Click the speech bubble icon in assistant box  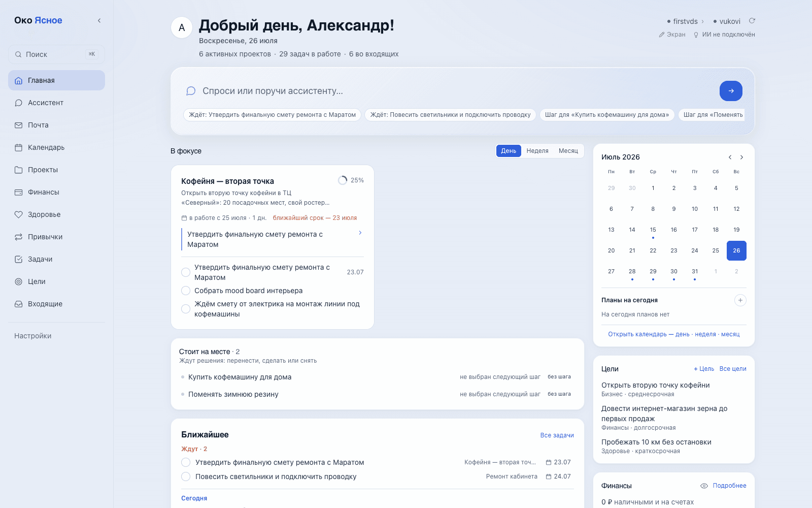point(191,91)
